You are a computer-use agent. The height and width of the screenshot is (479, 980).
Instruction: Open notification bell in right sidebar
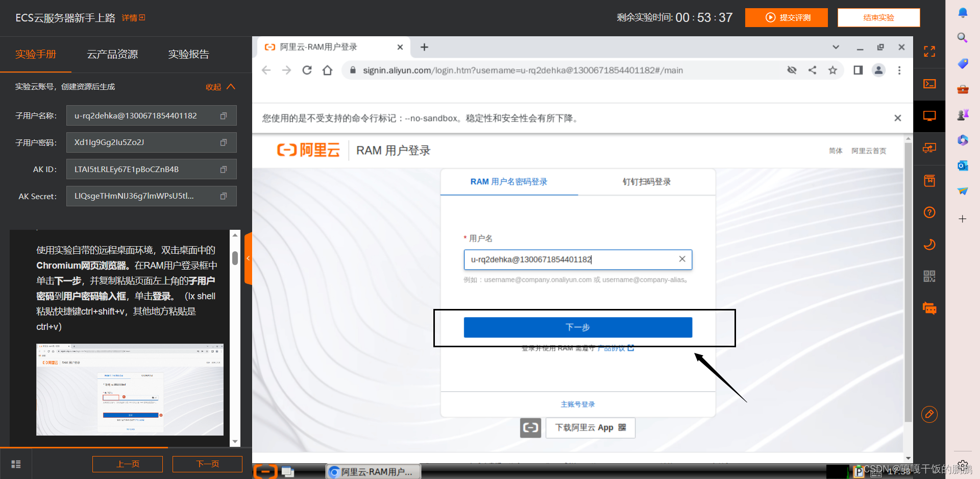[963, 13]
